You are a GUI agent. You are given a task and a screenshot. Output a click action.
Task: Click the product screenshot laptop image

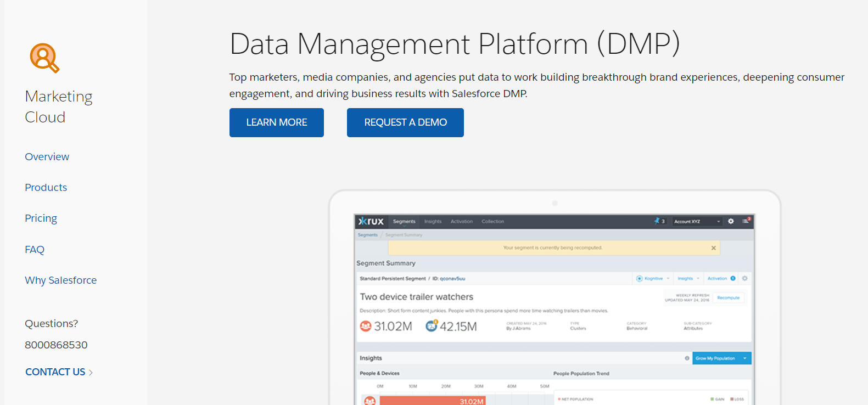click(555, 298)
